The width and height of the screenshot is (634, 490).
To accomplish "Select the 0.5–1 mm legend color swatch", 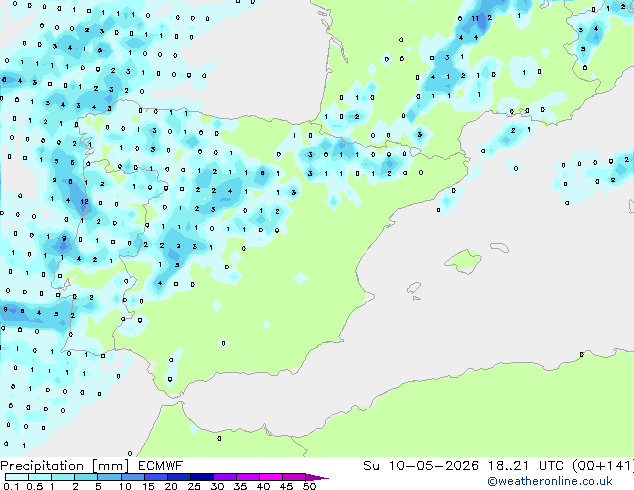I will [40, 477].
